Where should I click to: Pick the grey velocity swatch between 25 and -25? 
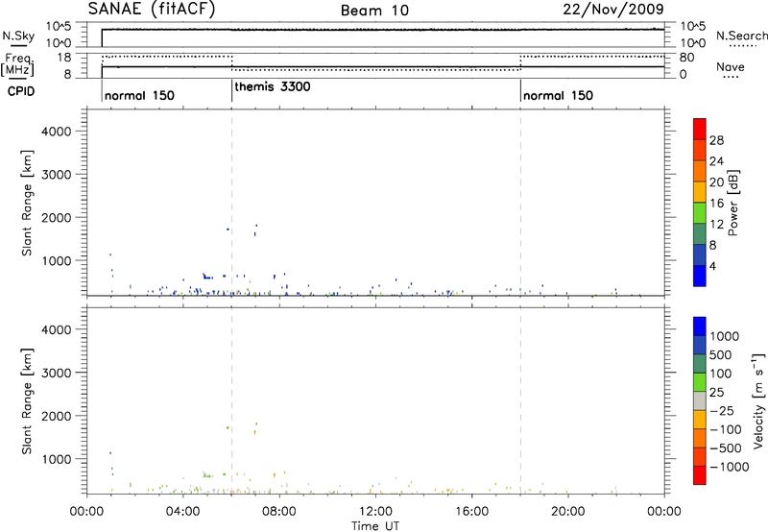coord(700,401)
